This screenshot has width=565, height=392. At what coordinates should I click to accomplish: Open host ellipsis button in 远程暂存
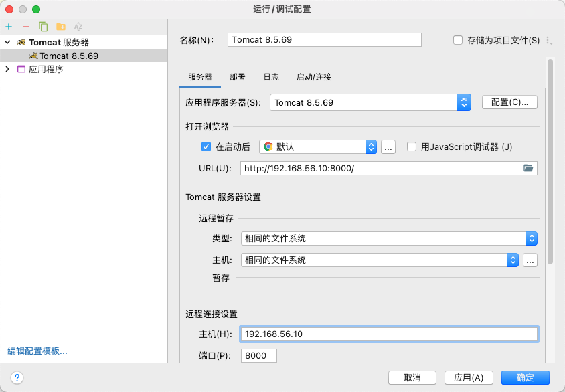tap(530, 260)
